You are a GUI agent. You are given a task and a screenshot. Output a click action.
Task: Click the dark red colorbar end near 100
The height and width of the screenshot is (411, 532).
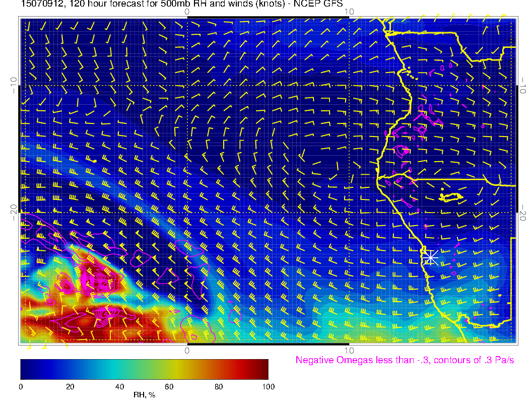[264, 369]
